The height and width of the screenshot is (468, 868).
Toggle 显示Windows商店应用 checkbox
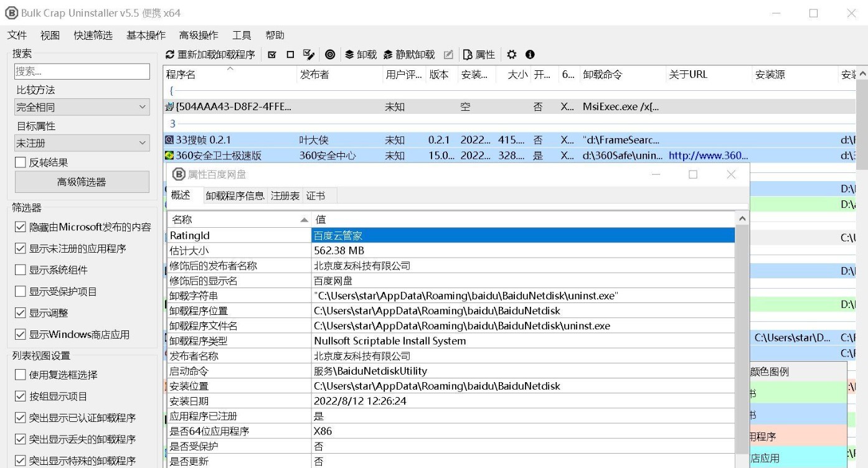(x=20, y=335)
